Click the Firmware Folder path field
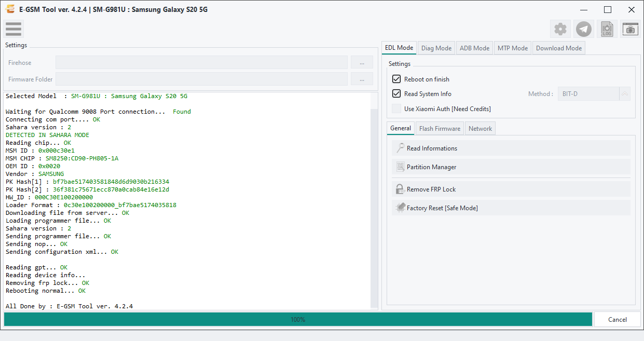Image resolution: width=644 pixels, height=341 pixels. pos(201,79)
